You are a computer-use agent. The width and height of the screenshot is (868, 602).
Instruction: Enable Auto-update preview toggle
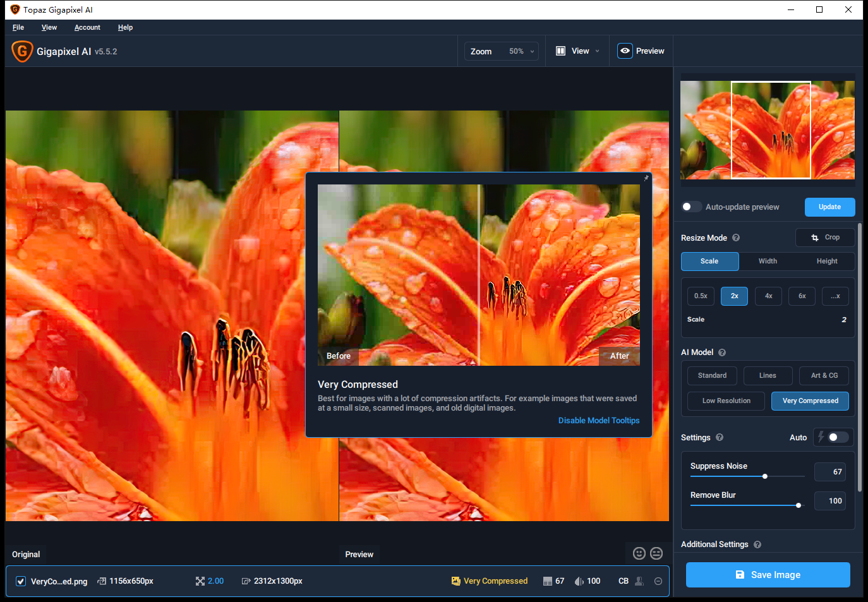coord(691,207)
